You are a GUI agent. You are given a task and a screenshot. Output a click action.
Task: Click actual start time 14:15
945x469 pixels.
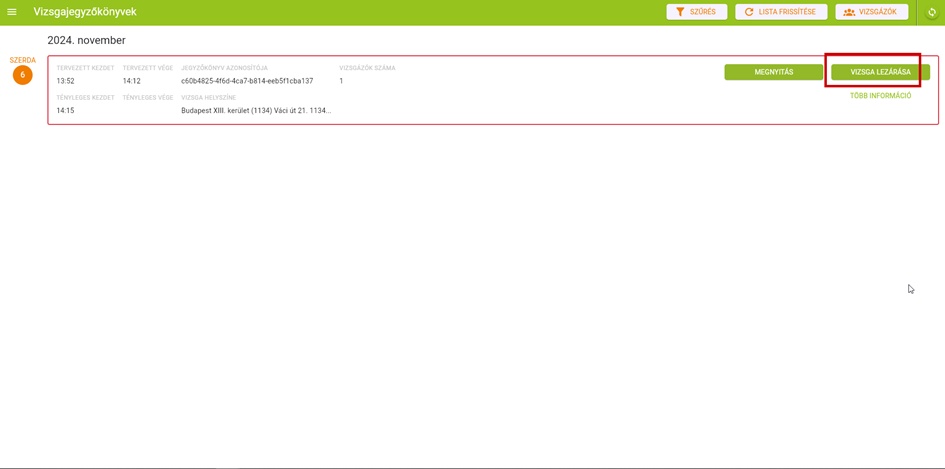click(65, 111)
